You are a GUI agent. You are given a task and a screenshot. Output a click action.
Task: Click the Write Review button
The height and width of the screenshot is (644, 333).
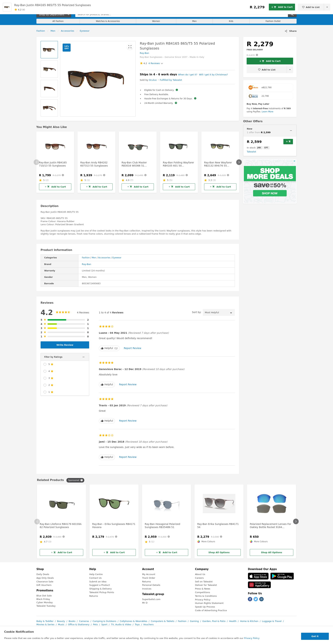[x=65, y=345]
